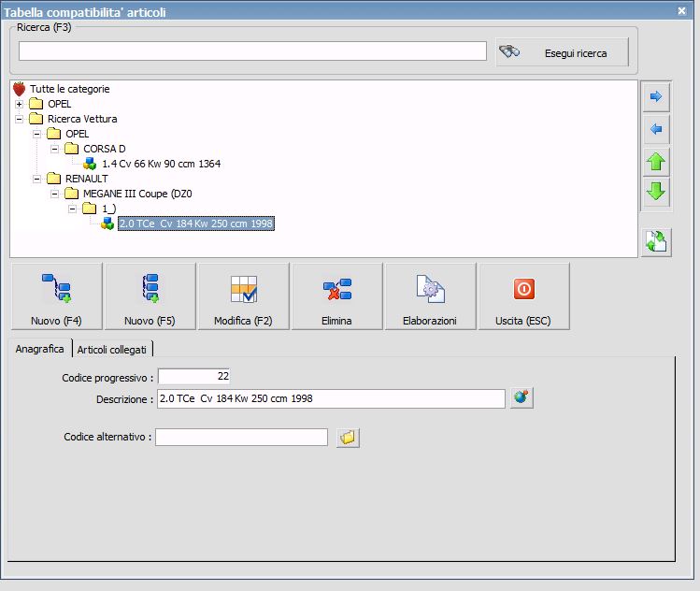The width and height of the screenshot is (700, 591).
Task: Select Ricerca Vettura tree item
Action: (x=82, y=119)
